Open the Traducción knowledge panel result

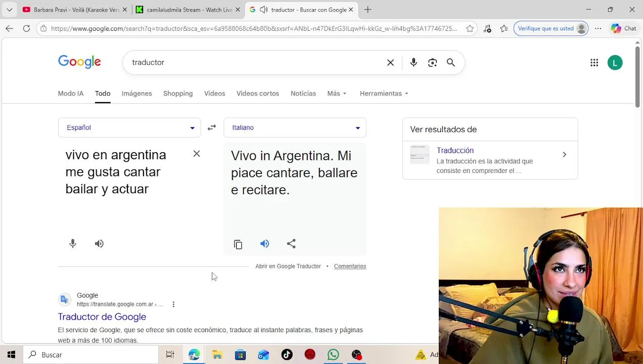click(x=455, y=150)
